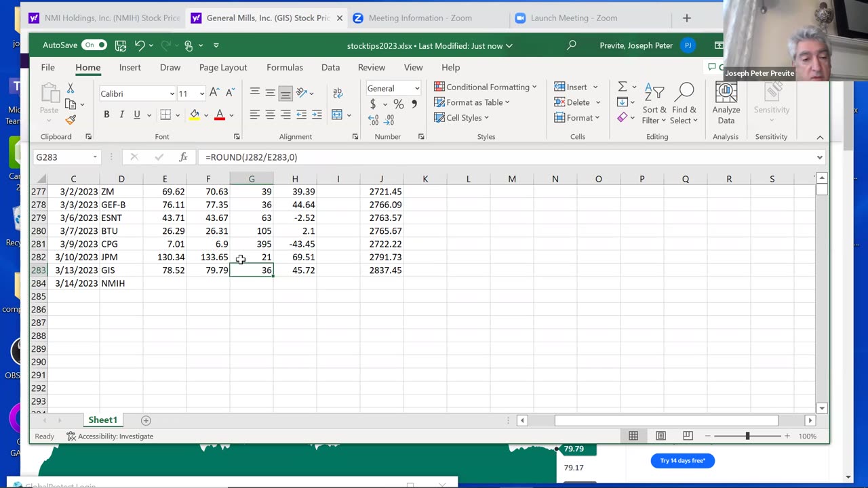Open the Calibri font name dropdown

click(172, 94)
